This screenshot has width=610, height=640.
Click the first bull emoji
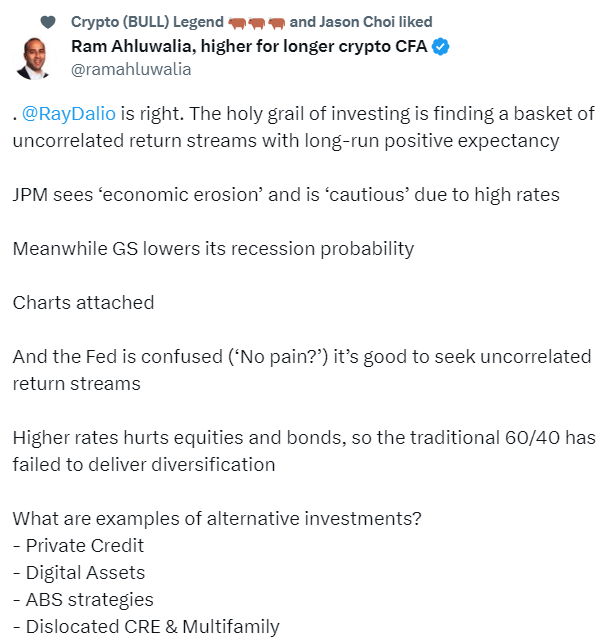(x=237, y=23)
